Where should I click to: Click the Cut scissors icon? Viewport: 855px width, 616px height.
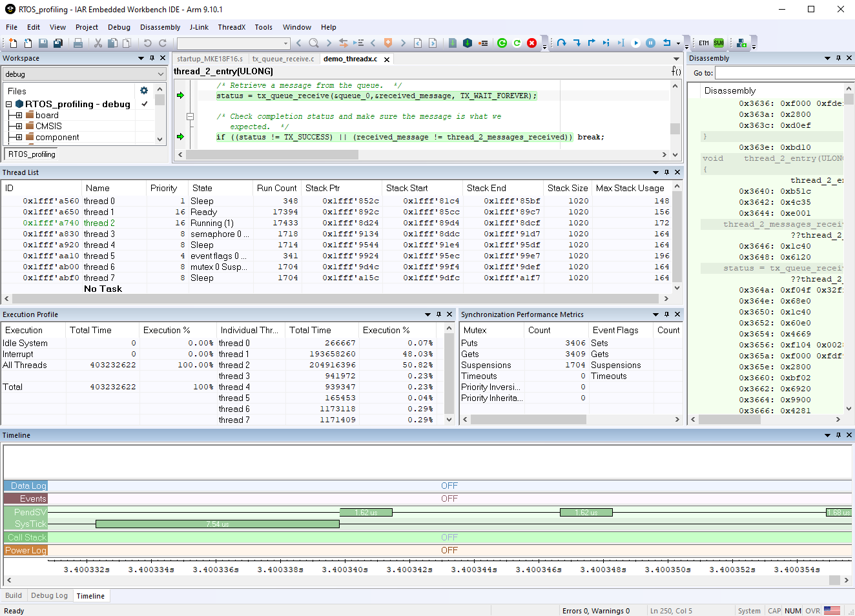tap(98, 43)
